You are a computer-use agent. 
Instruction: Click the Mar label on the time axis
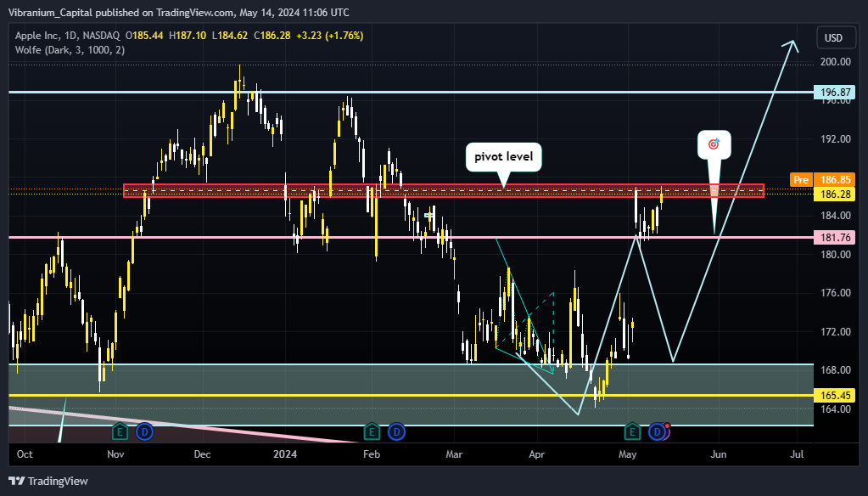tap(454, 454)
